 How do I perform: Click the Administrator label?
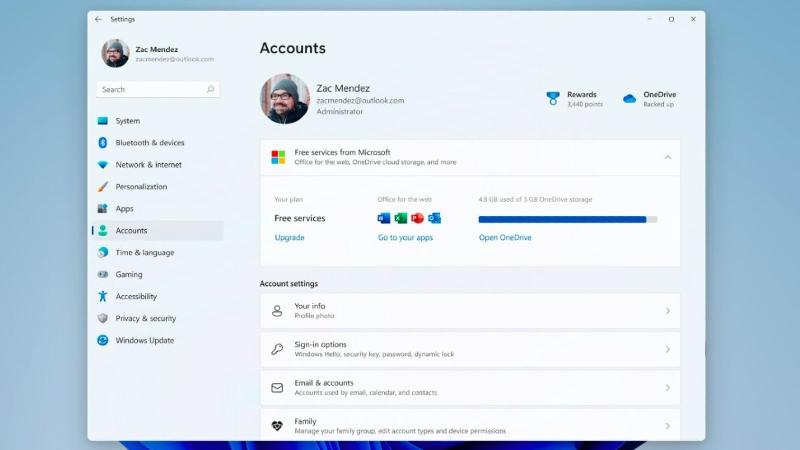pos(340,112)
